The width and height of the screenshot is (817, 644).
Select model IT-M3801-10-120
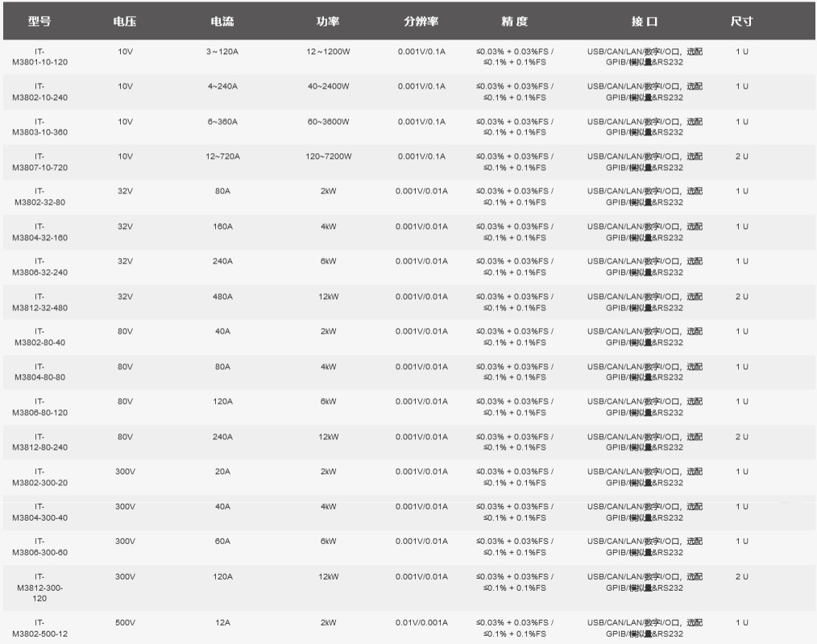[x=39, y=56]
